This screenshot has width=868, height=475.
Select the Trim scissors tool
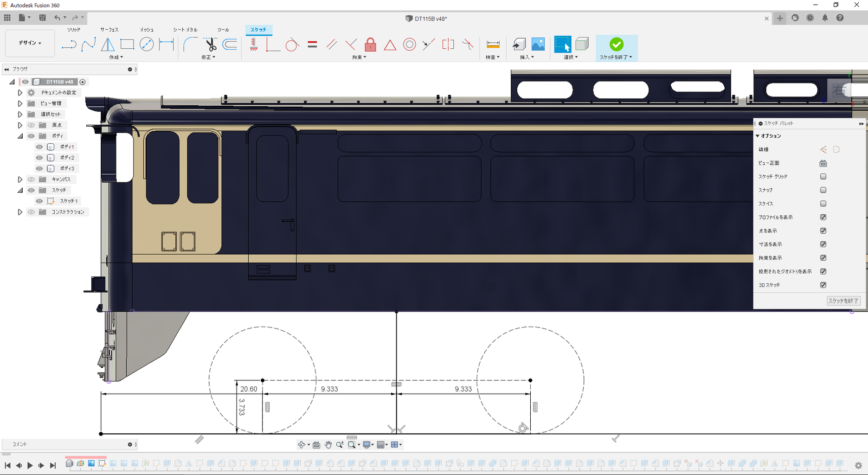point(211,45)
